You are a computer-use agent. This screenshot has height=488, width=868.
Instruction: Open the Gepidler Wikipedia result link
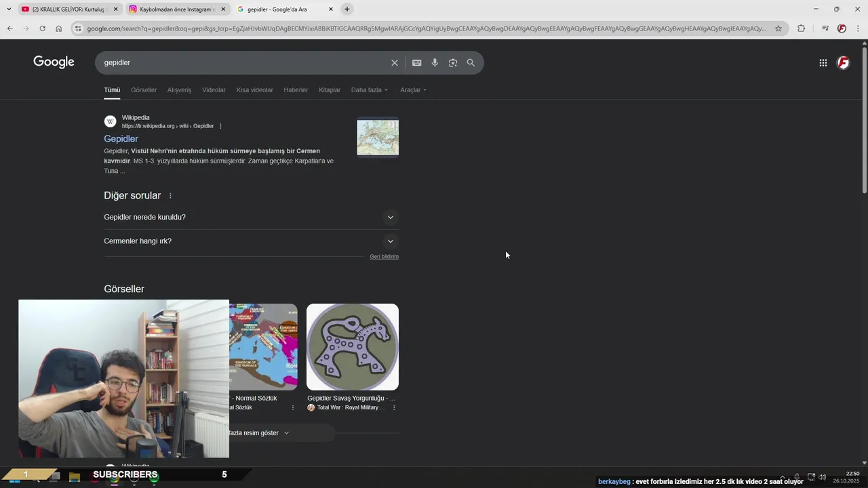[x=121, y=139]
